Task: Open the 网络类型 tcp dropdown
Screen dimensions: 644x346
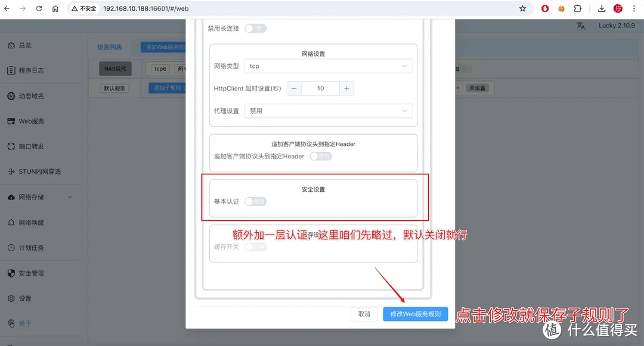Action: (x=329, y=66)
